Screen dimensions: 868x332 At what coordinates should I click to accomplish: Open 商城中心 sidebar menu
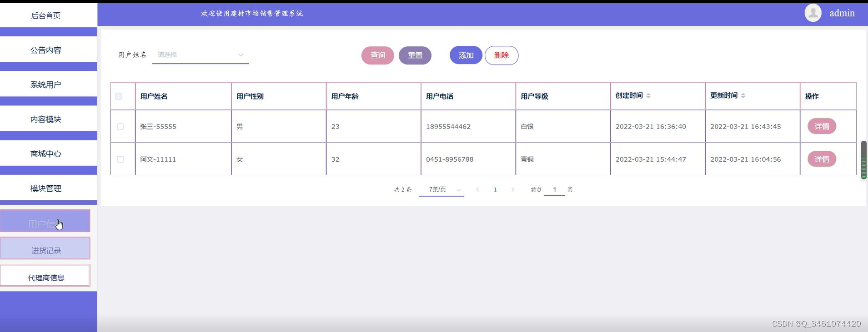[x=45, y=154]
